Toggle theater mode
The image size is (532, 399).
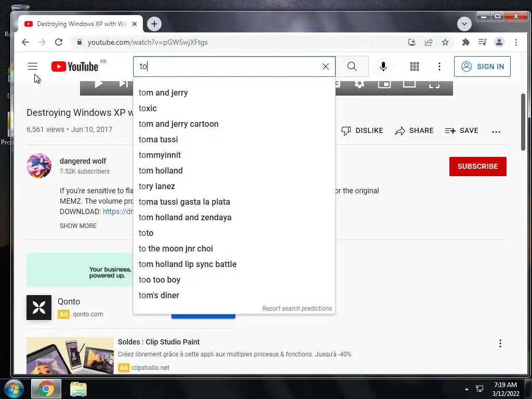click(409, 84)
